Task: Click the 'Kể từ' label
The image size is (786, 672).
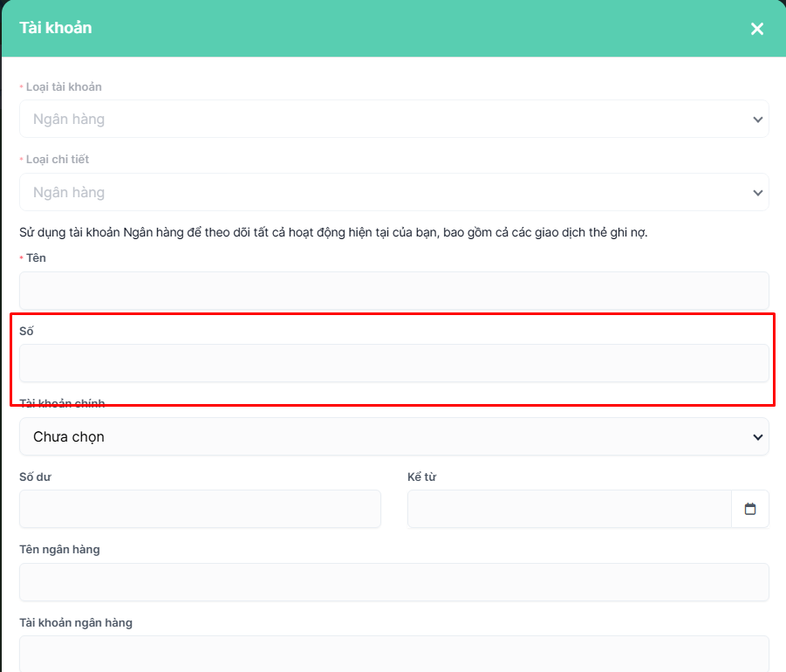Action: [x=421, y=477]
